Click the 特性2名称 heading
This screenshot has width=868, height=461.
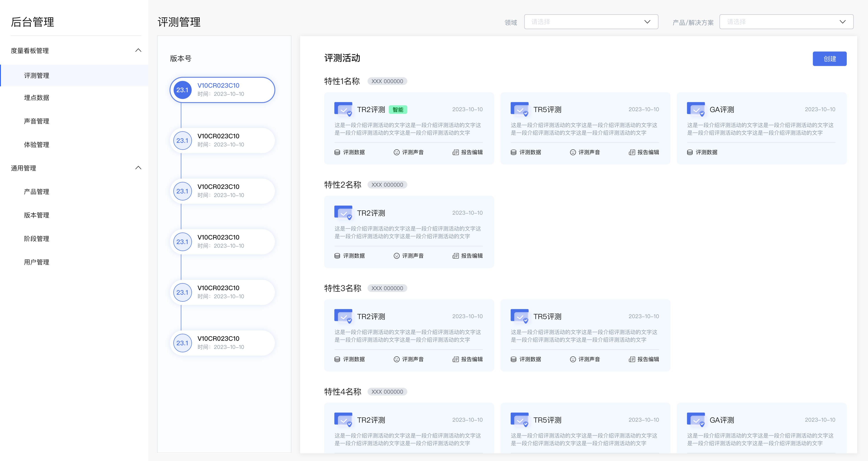(343, 185)
